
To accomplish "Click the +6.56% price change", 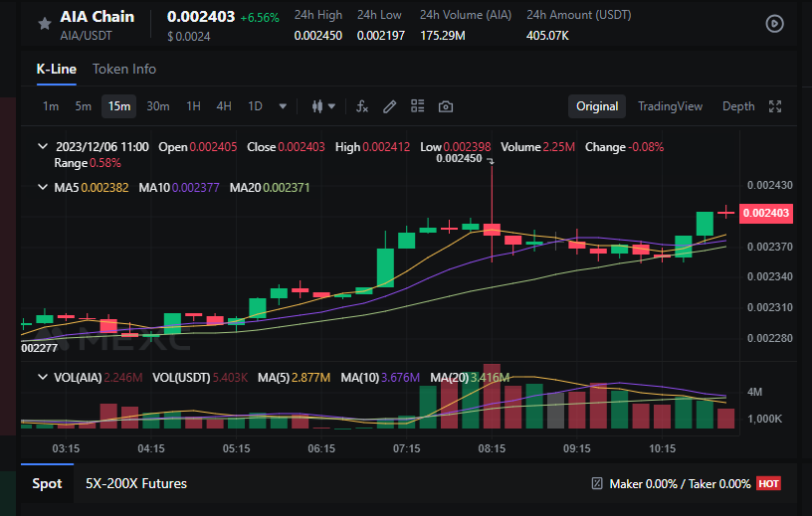I will coord(260,18).
